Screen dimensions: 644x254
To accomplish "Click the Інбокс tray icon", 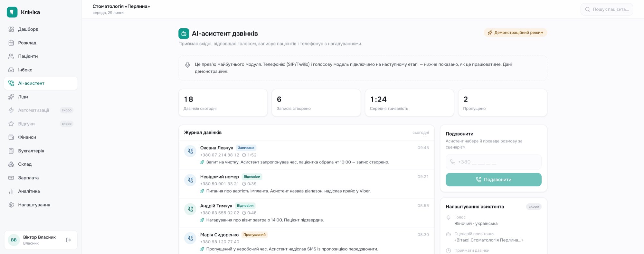I will click(11, 70).
